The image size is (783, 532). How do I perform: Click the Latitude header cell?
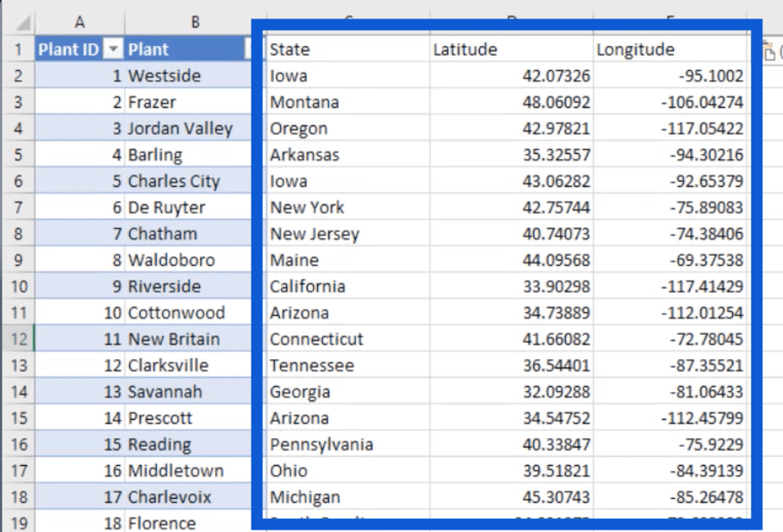coord(511,49)
